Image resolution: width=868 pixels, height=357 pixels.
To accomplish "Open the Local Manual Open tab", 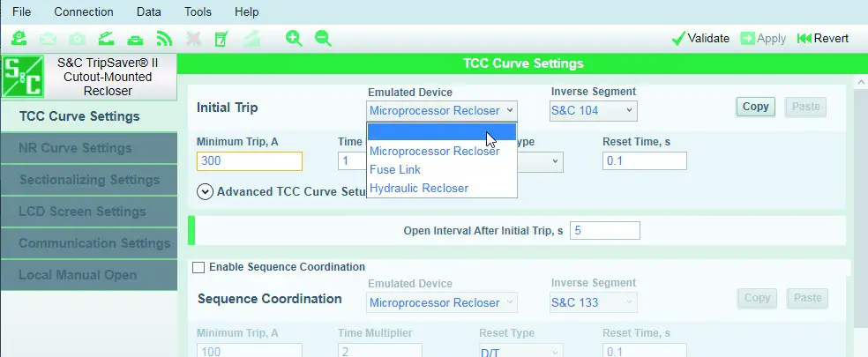I will tap(88, 275).
